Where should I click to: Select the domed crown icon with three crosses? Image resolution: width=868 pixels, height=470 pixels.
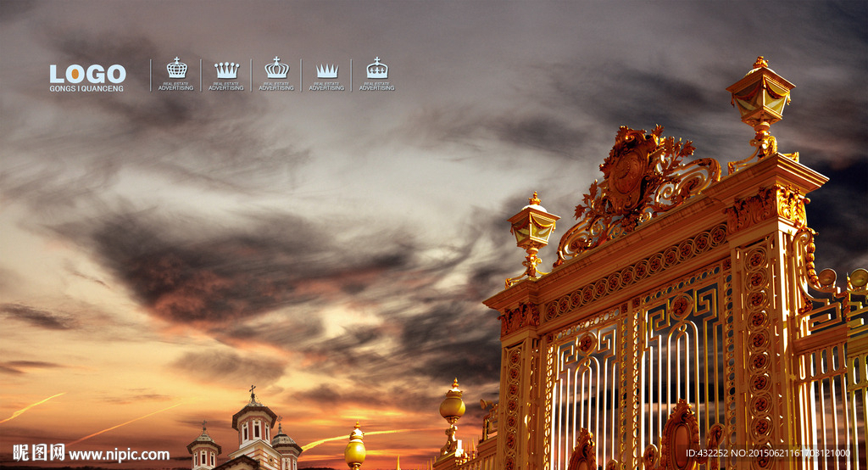pos(377,68)
